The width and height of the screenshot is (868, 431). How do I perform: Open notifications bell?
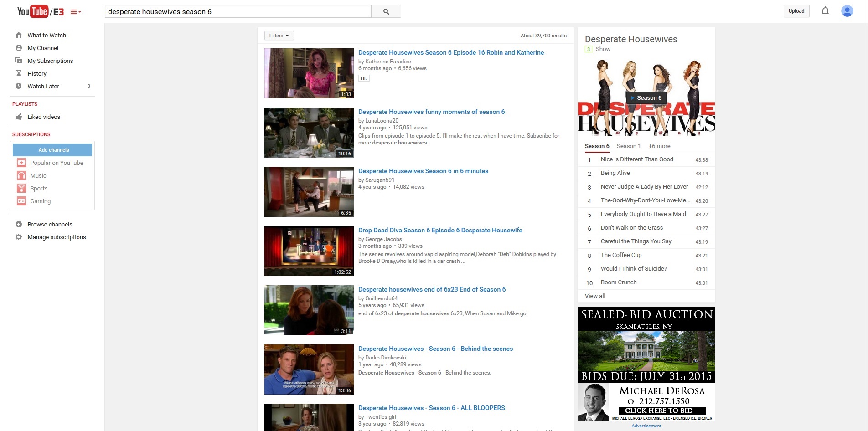tap(825, 11)
